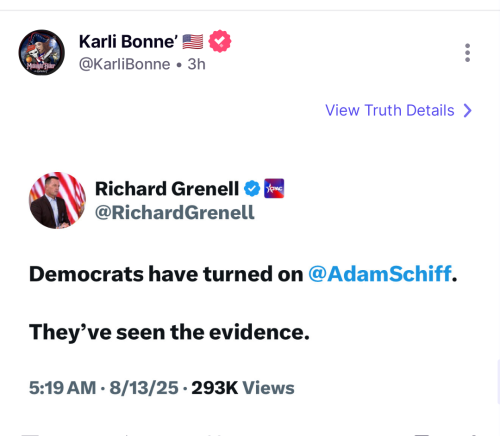Click the American flag emoji beside Karli Bonne'
The image size is (500, 436).
tap(193, 42)
